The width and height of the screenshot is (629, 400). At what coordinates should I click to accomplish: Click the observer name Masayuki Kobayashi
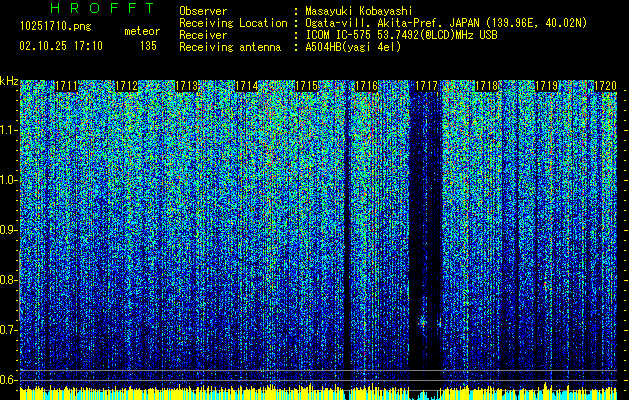click(359, 11)
